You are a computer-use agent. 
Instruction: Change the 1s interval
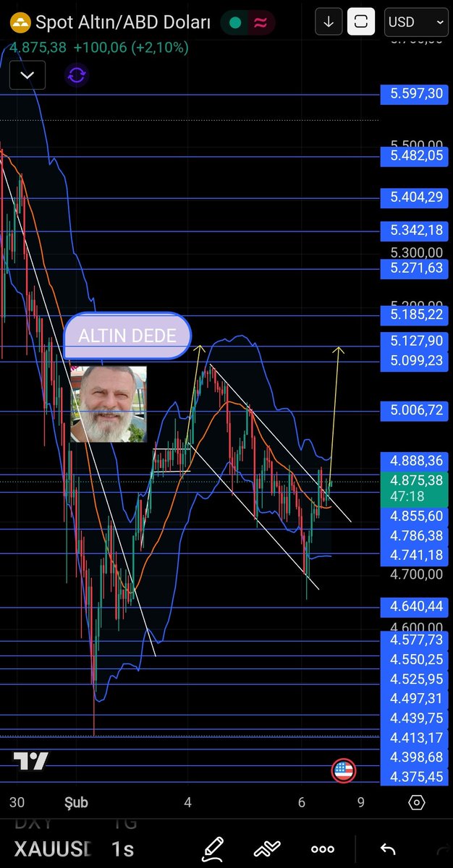pos(122,848)
